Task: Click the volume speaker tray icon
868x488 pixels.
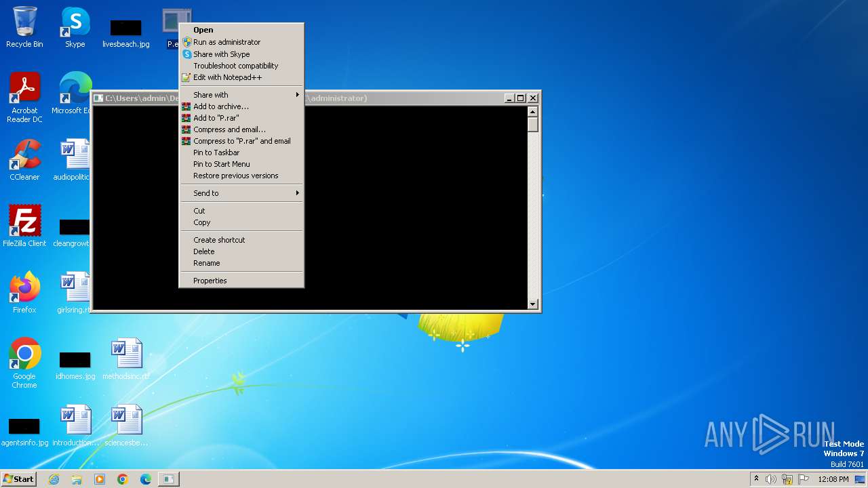Action: 771,479
